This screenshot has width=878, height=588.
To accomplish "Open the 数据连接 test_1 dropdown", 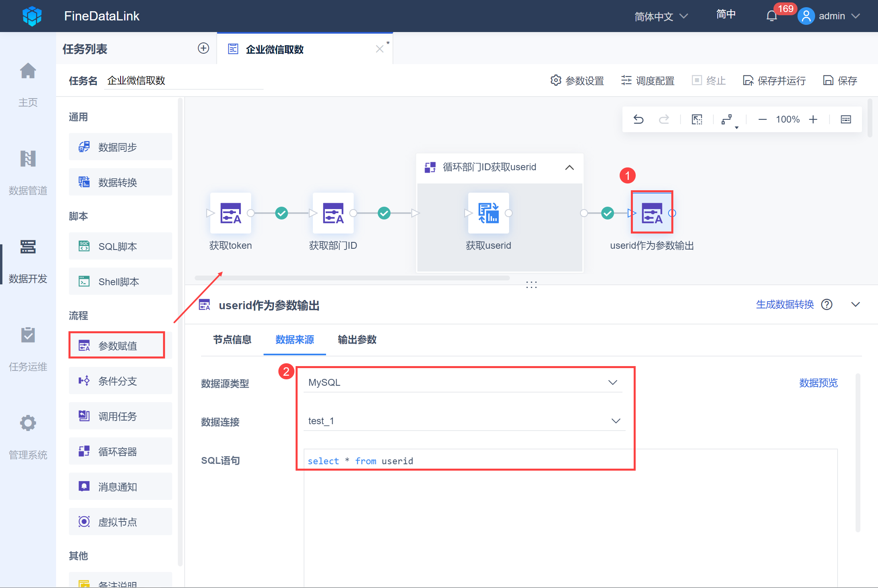I will click(x=464, y=421).
